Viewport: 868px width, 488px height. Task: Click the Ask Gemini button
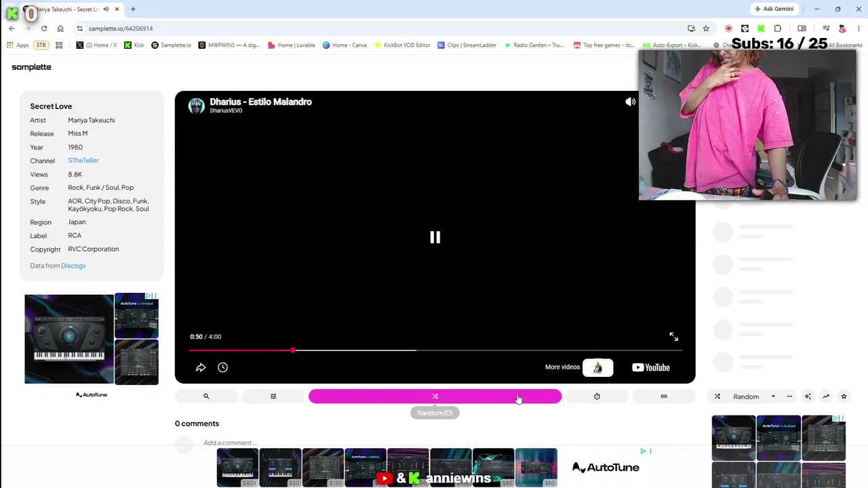tap(774, 9)
